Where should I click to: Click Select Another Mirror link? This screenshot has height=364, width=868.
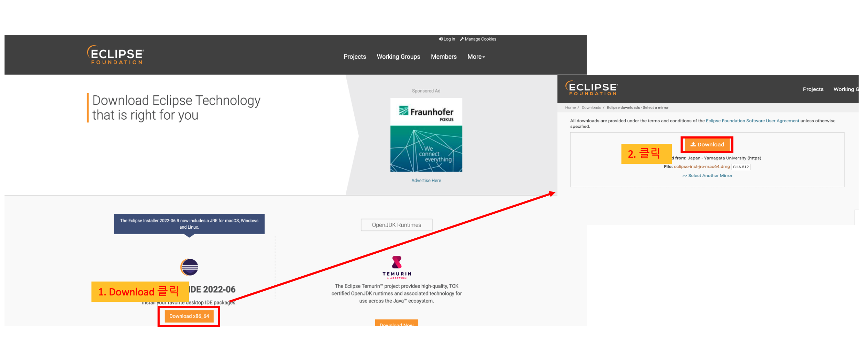point(707,176)
